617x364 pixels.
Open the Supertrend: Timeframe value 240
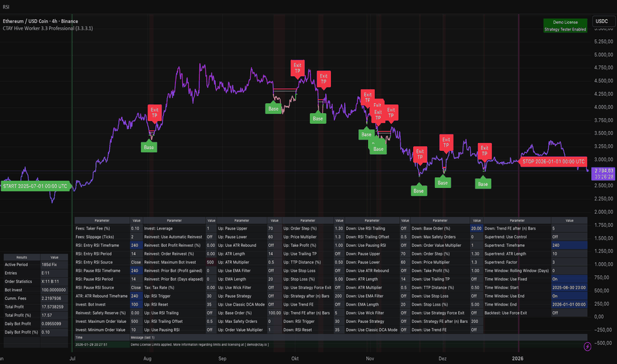coord(568,245)
